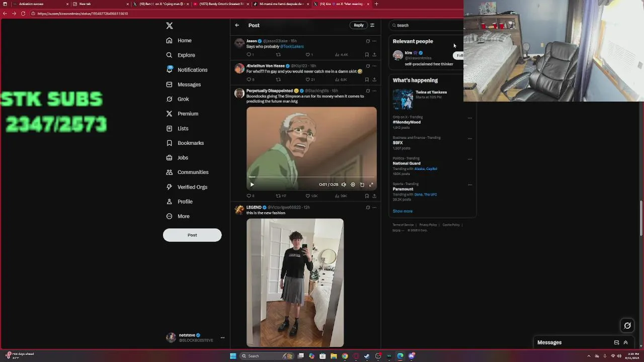Like Perpetually Disappointed's video post
Viewport: 644px width, 362px height.
(x=308, y=196)
